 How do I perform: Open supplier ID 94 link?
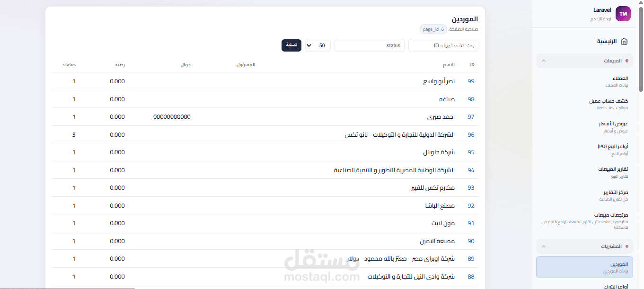pos(471,170)
